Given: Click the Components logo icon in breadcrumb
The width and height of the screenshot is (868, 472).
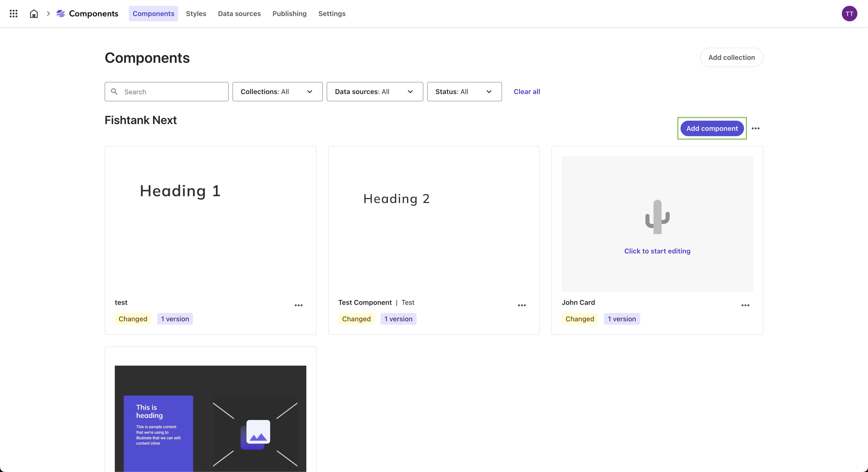Looking at the screenshot, I should 61,14.
